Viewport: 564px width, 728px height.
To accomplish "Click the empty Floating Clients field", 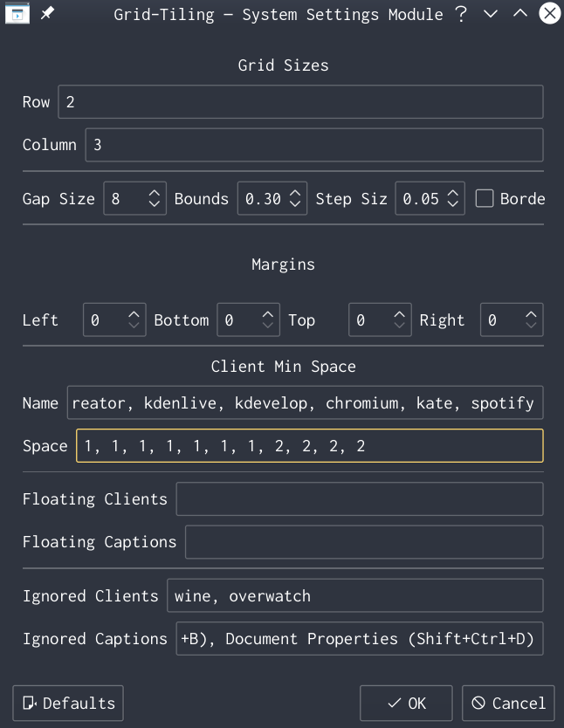I will [359, 498].
